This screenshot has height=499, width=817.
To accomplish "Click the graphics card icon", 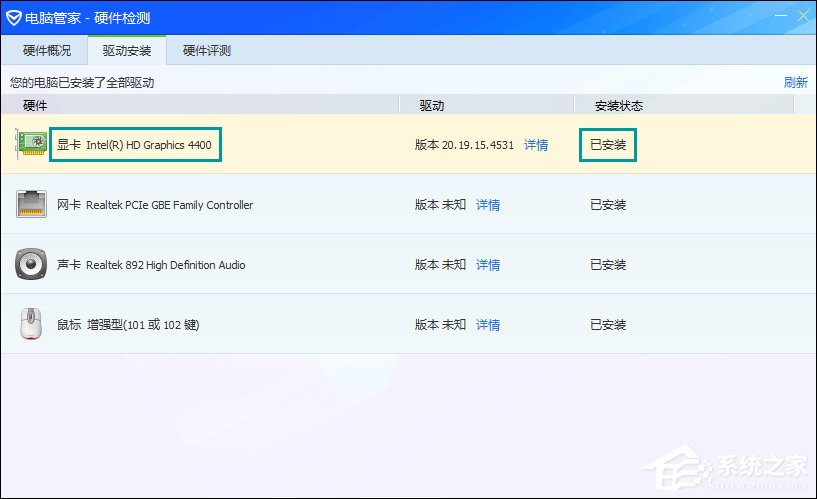I will [31, 144].
